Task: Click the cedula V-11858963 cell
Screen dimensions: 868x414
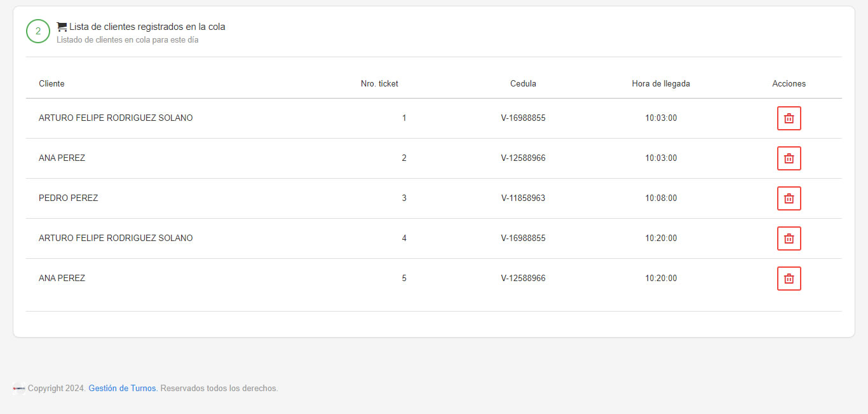Action: pos(523,198)
